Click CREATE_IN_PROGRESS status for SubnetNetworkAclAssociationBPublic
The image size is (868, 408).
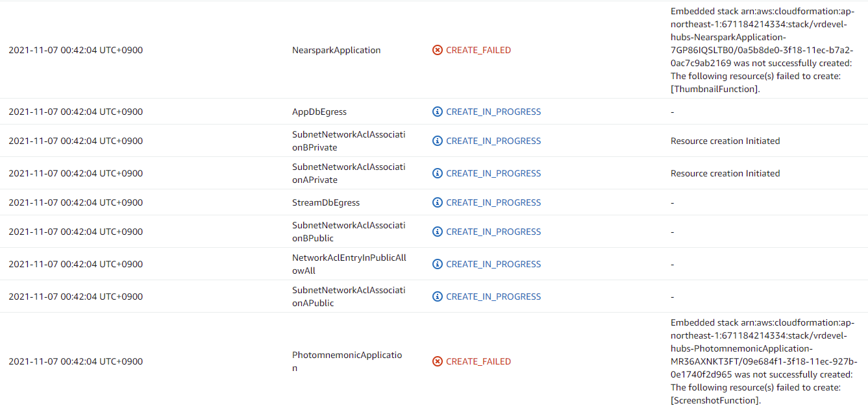tap(493, 232)
